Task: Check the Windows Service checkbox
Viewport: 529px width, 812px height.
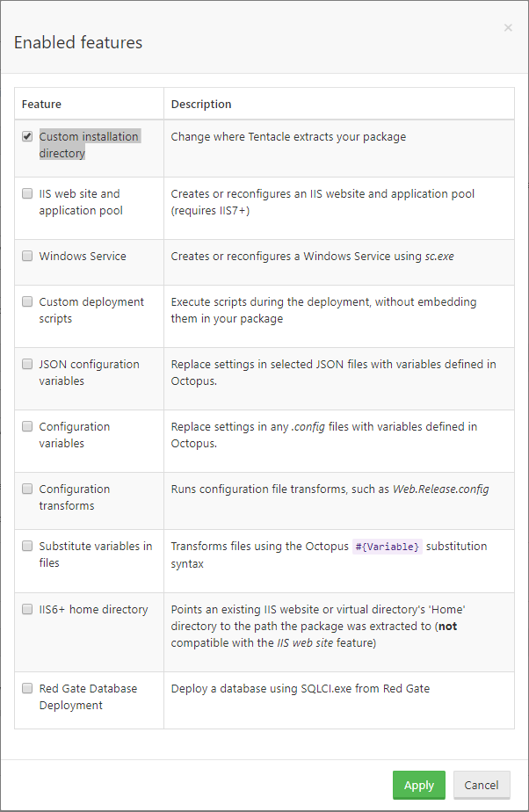Action: [x=27, y=255]
